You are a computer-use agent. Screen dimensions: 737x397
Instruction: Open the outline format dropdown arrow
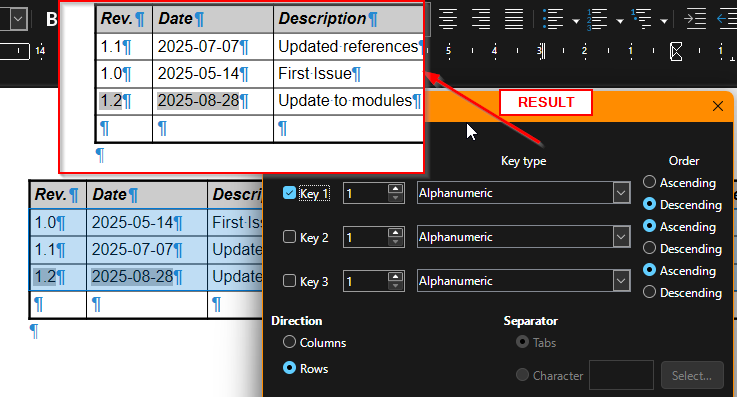point(664,21)
